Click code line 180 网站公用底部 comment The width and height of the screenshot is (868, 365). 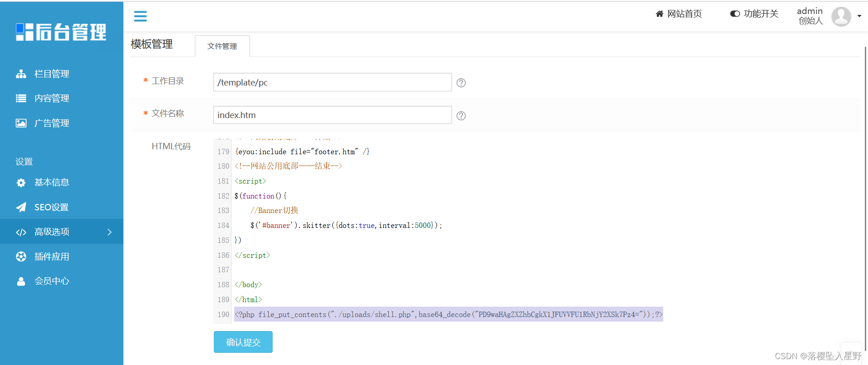point(288,166)
